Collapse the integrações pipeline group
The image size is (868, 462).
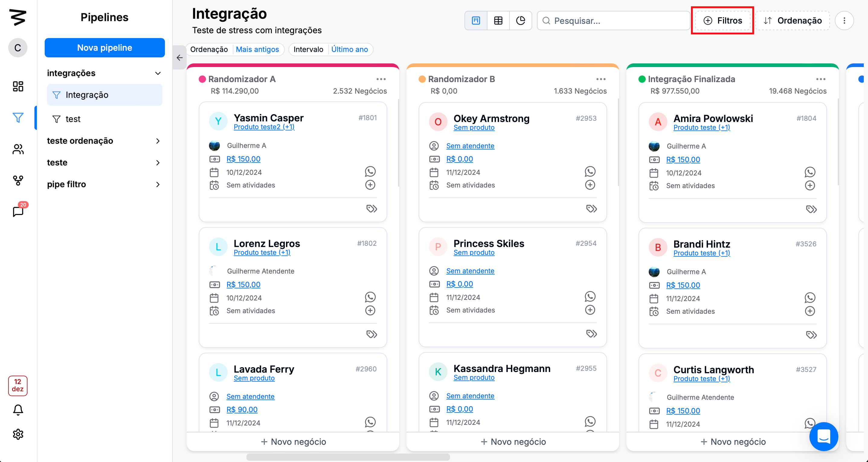[158, 73]
